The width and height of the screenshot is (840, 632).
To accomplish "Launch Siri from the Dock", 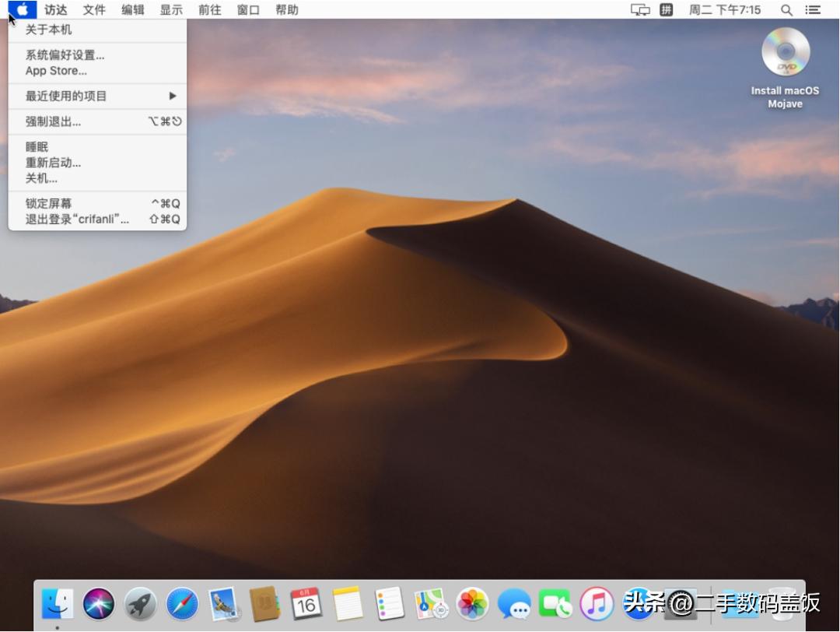I will (x=99, y=603).
